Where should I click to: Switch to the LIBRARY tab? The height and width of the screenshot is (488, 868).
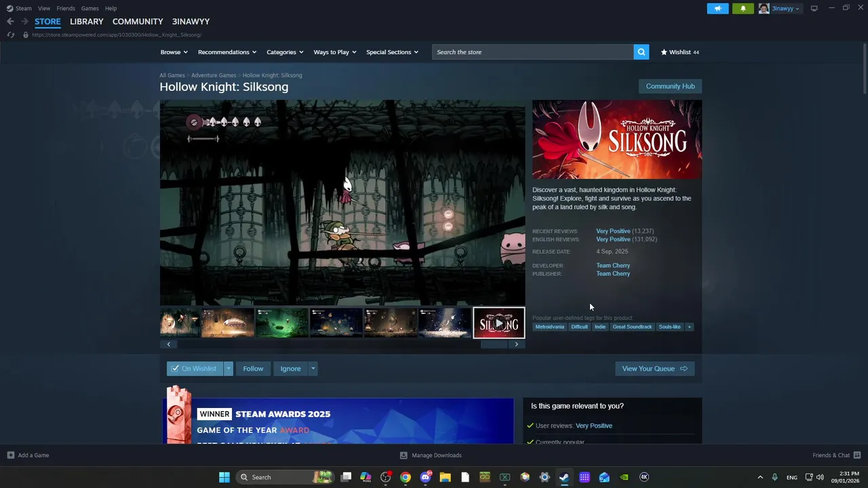[87, 22]
